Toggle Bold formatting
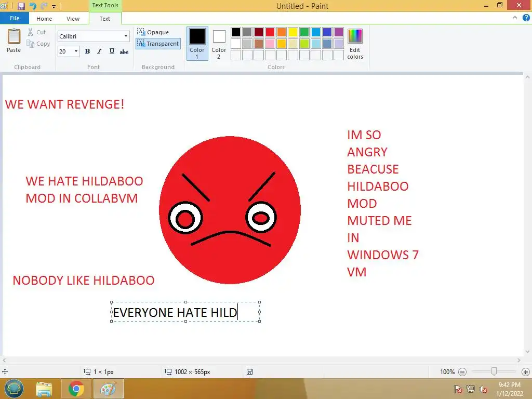 pos(87,51)
